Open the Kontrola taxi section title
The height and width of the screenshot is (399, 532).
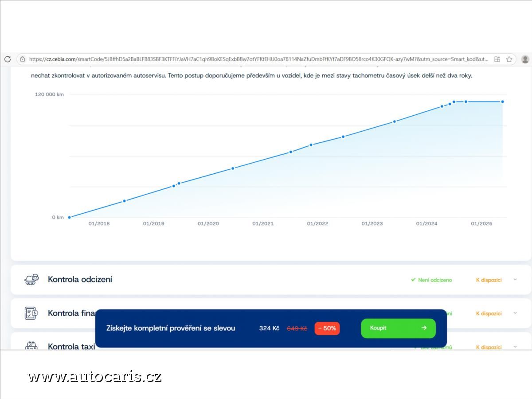[x=71, y=347]
